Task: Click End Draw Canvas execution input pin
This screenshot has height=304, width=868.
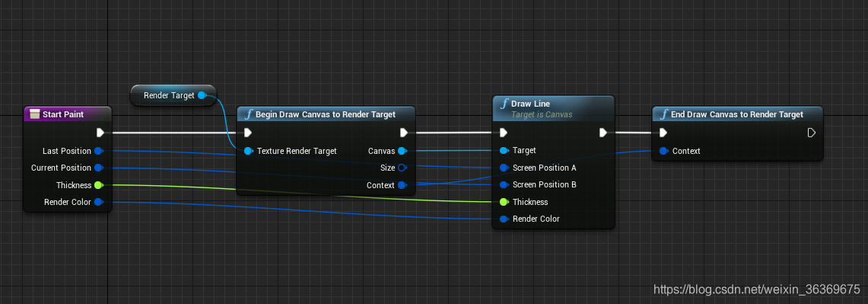Action: [663, 133]
